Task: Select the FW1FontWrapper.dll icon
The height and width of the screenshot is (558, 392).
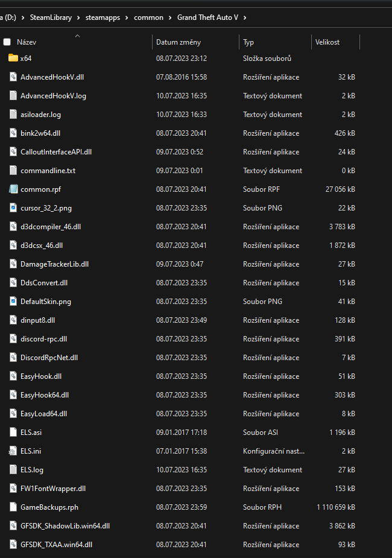Action: click(x=13, y=488)
